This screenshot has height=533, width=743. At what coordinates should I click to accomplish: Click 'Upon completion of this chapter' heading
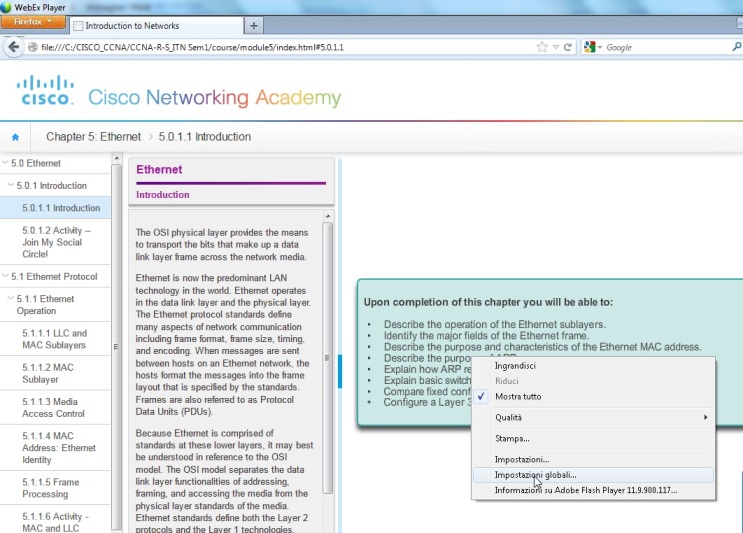tap(488, 302)
